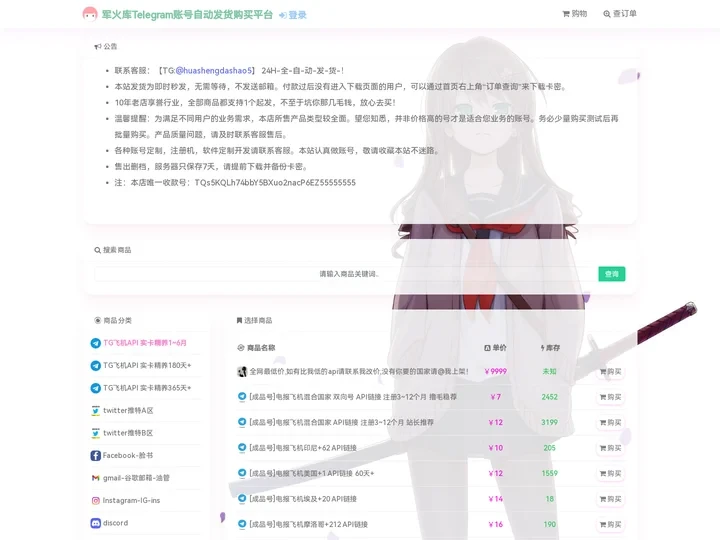
Task: Click the 库存 column header
Action: (550, 348)
